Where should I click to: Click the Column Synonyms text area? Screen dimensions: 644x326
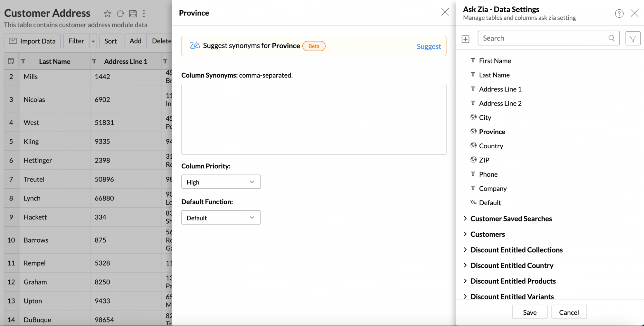coord(314,119)
